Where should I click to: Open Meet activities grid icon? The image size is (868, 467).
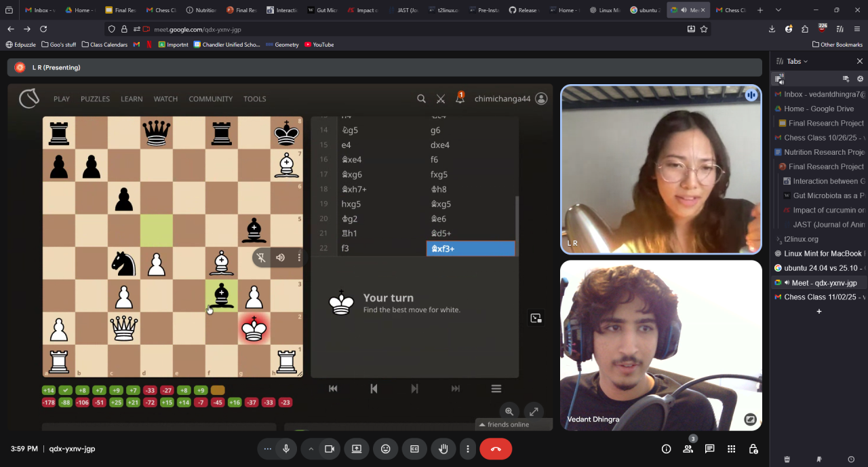[731, 449]
